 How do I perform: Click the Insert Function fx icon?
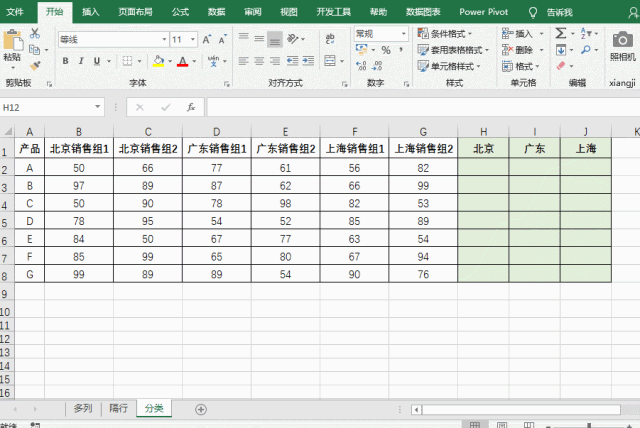pos(190,107)
